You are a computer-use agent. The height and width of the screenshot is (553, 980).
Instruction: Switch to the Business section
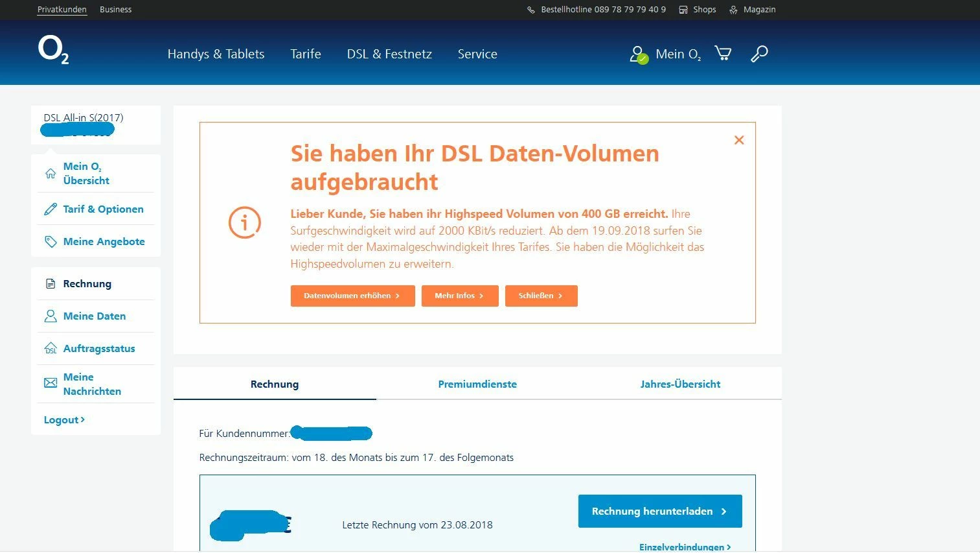click(116, 10)
